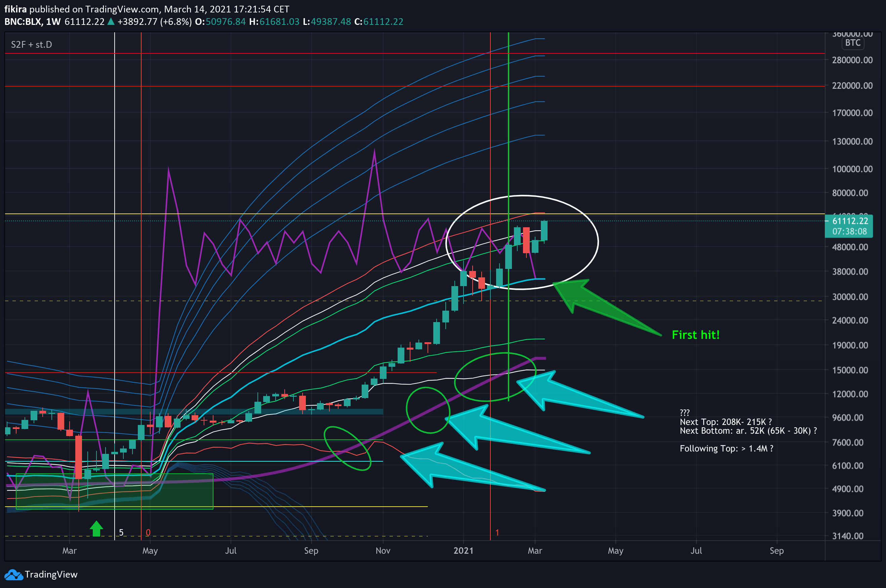Click the BNC:BLX, 1W symbol title
The width and height of the screenshot is (886, 588).
click(33, 22)
